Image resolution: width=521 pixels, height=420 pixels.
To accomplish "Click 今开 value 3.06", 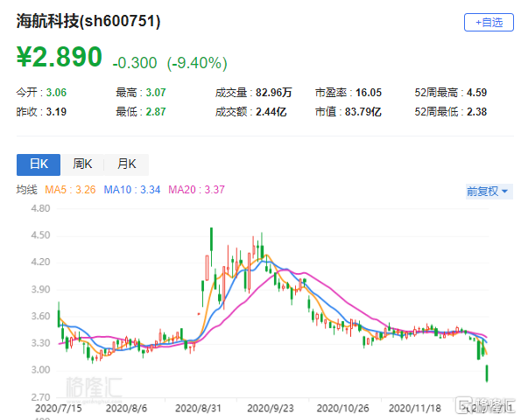I will [56, 92].
